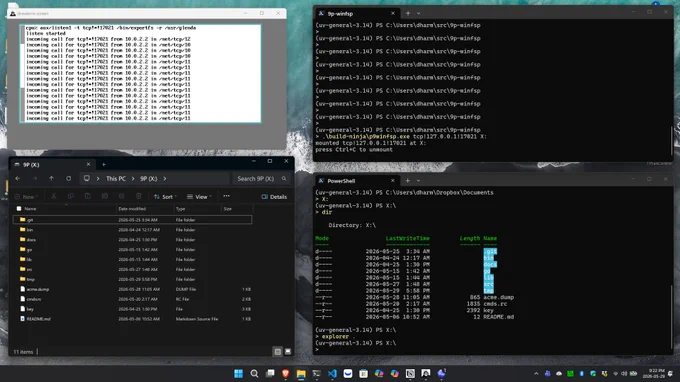Select the .git folder in Explorer
This screenshot has height=382, width=680.
click(x=132, y=220)
